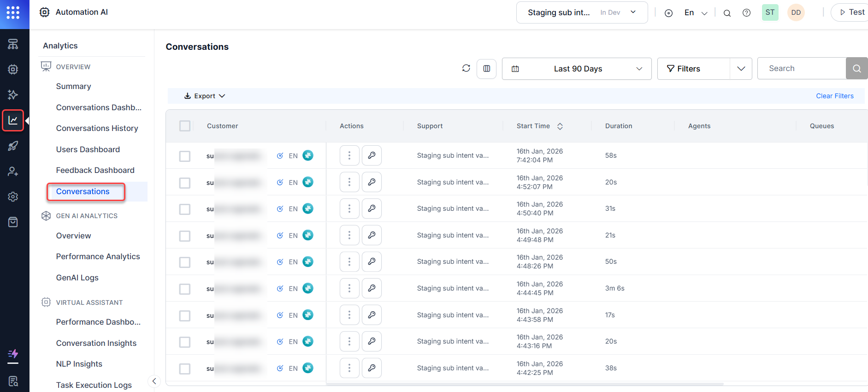Open the column layout selector icon

pos(486,69)
